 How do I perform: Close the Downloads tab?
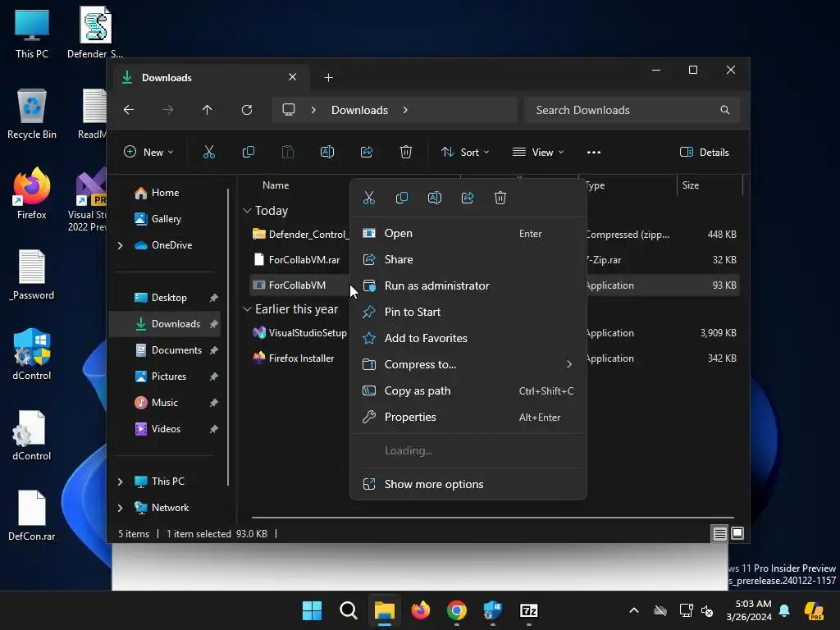pyautogui.click(x=293, y=77)
